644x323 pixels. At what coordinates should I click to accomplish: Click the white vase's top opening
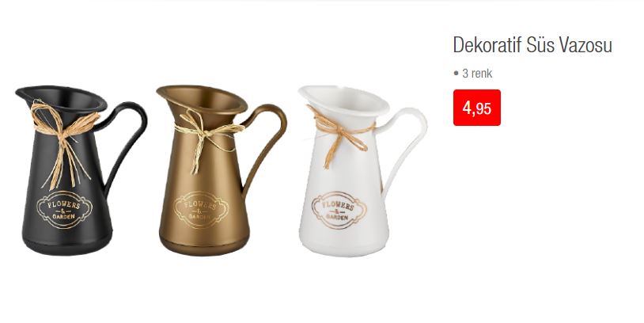343,100
